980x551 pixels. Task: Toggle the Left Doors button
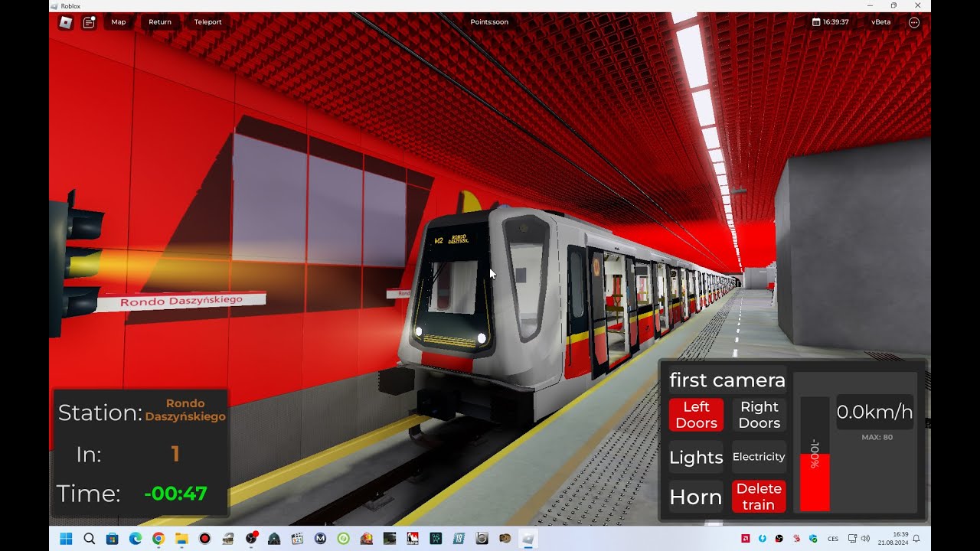click(696, 415)
